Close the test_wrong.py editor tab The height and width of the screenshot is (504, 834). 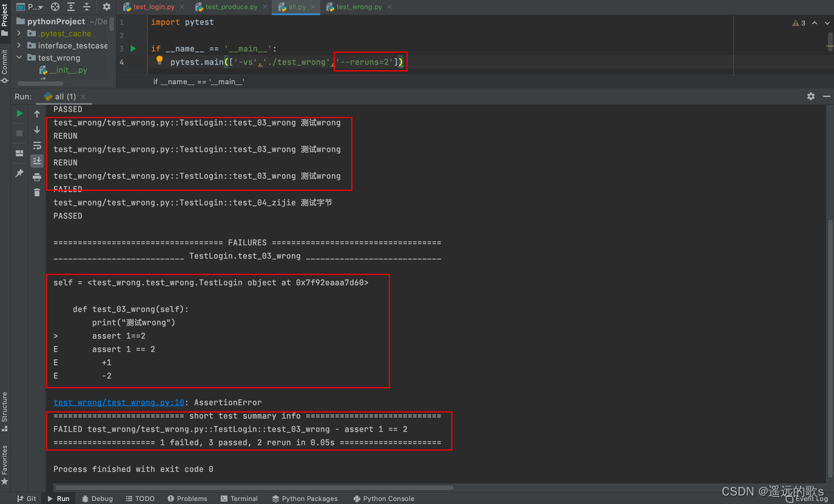390,7
